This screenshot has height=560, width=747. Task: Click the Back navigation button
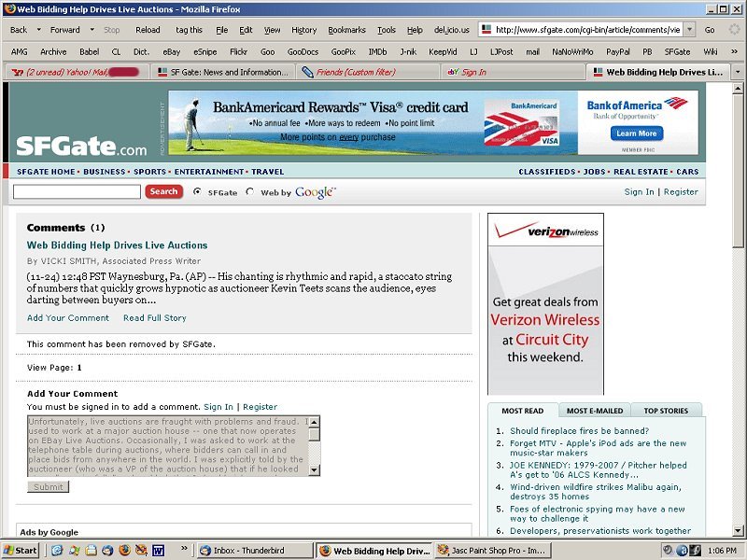click(x=19, y=30)
